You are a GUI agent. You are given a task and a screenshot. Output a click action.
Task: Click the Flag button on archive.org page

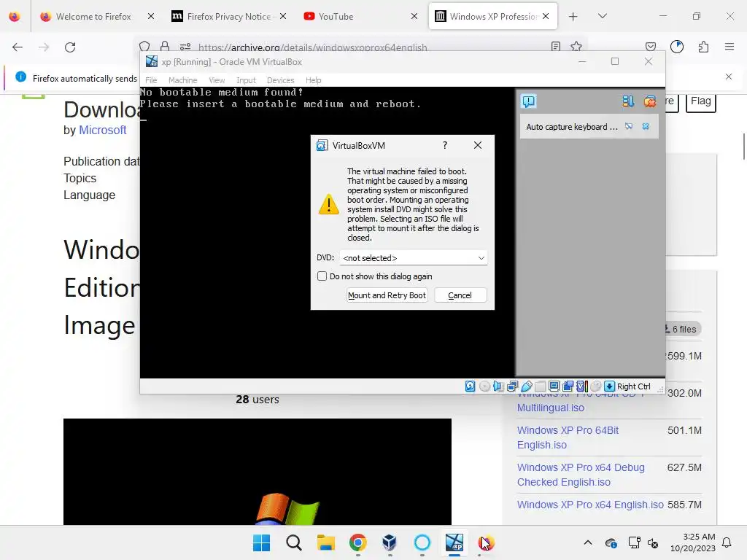coord(701,101)
